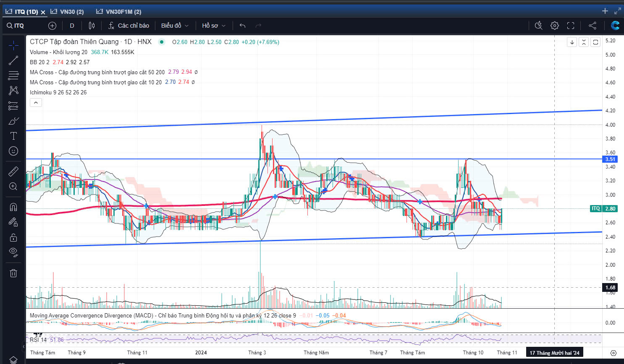Select the Text annotation tool
Screen dimensions: 624x364
tap(13, 136)
